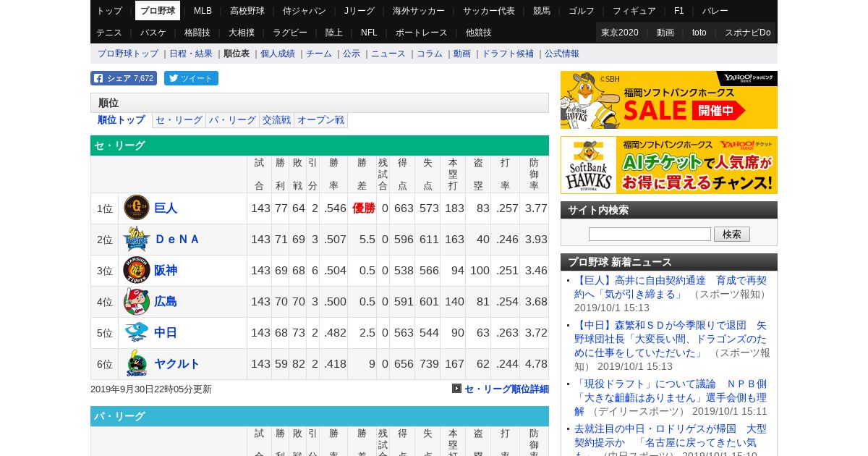Go to the F1 section
This screenshot has width=868, height=456.
678,11
